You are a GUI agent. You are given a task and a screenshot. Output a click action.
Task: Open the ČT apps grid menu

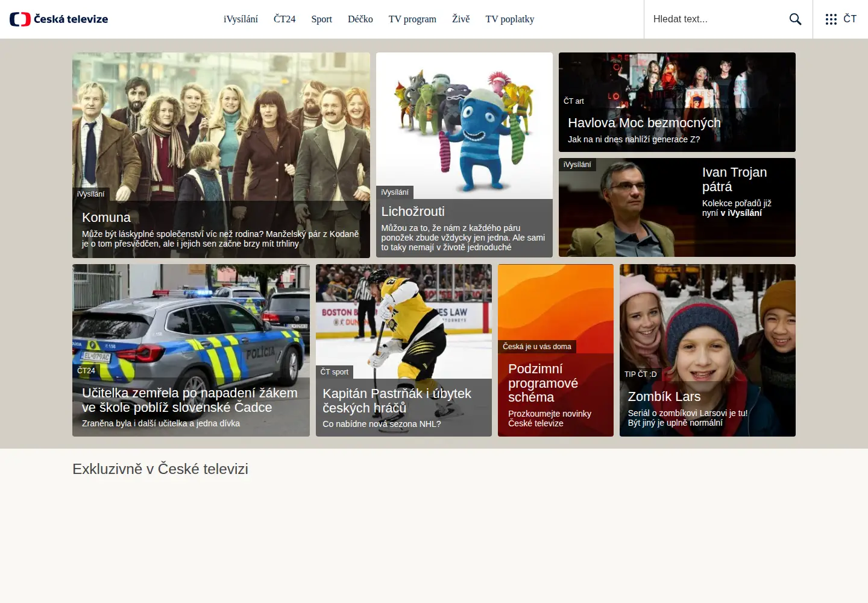[x=841, y=19]
